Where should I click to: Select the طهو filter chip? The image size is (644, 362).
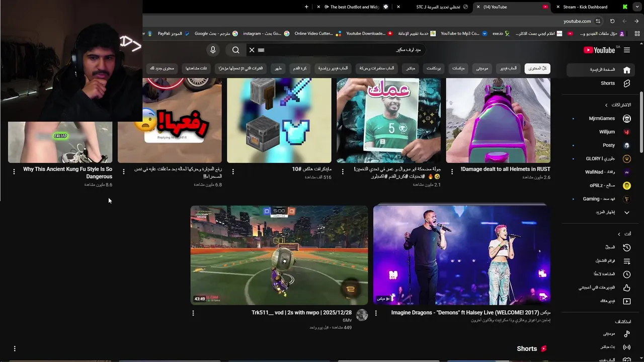pyautogui.click(x=278, y=68)
